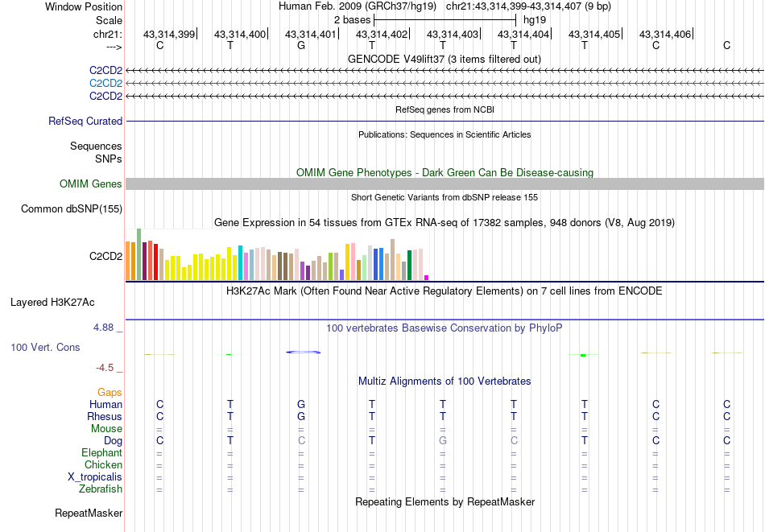Image resolution: width=765 pixels, height=532 pixels.
Task: Click the SNPs subtrack label
Action: point(109,159)
